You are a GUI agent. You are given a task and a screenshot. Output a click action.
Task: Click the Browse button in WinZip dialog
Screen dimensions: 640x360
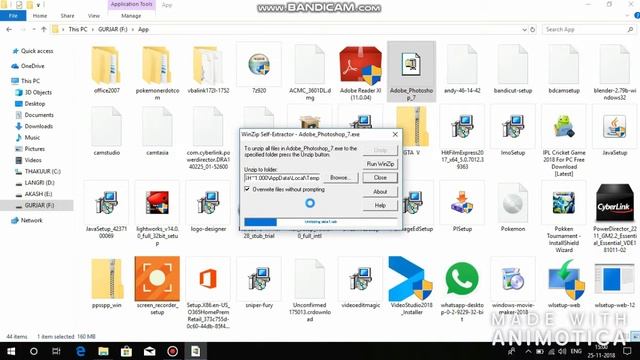click(340, 178)
